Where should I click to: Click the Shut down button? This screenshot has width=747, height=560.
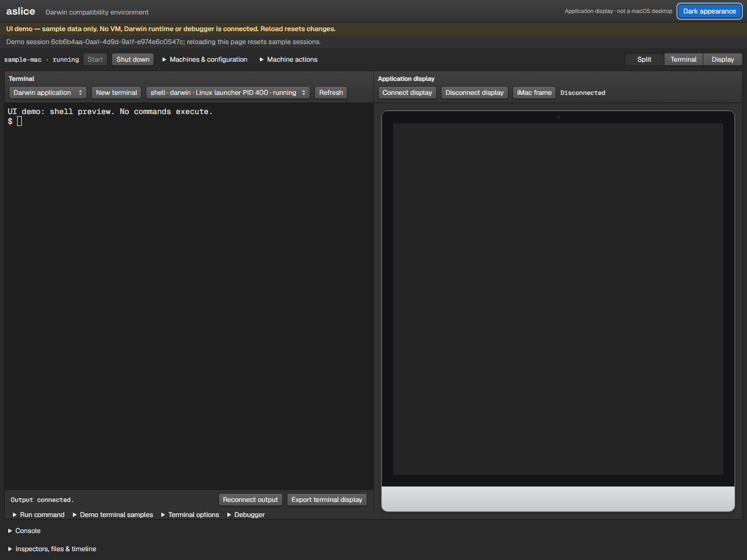(x=133, y=60)
